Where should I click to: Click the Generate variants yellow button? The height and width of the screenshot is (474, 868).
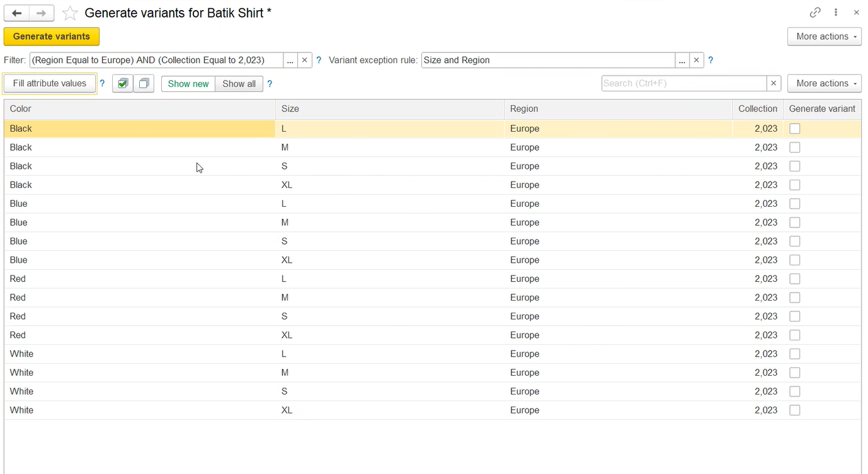tap(52, 37)
